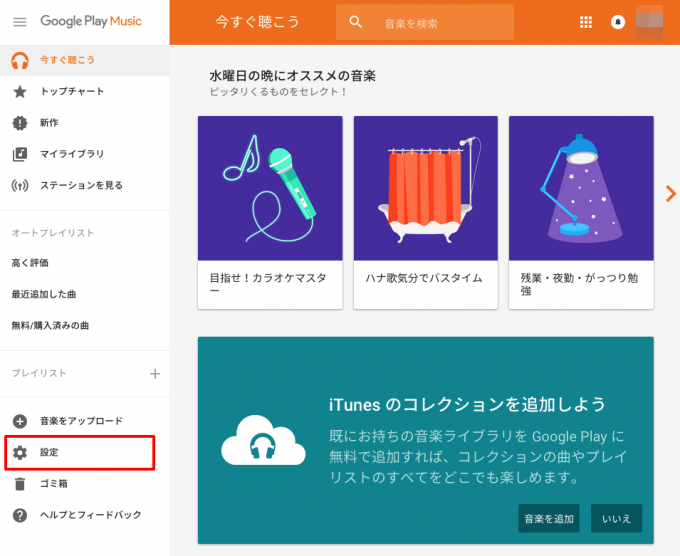
Task: Click the headphones icon for 今すぐ聴こう
Action: tap(20, 60)
